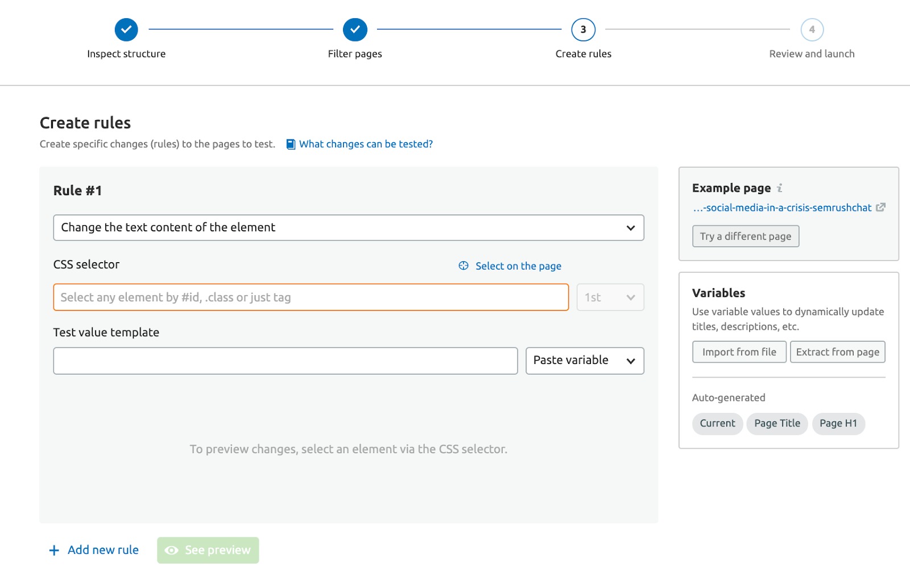Click Try a different page button
The width and height of the screenshot is (910, 588).
click(x=746, y=236)
